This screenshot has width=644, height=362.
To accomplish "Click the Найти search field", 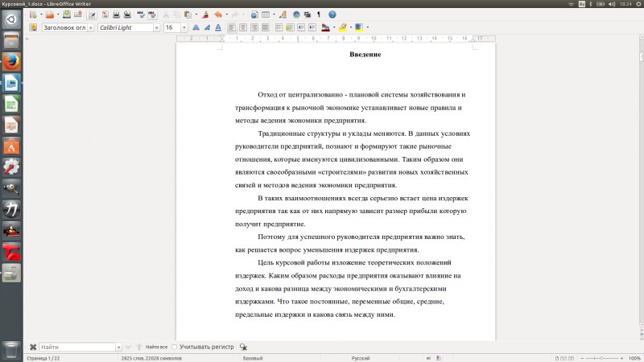I will 77,347.
